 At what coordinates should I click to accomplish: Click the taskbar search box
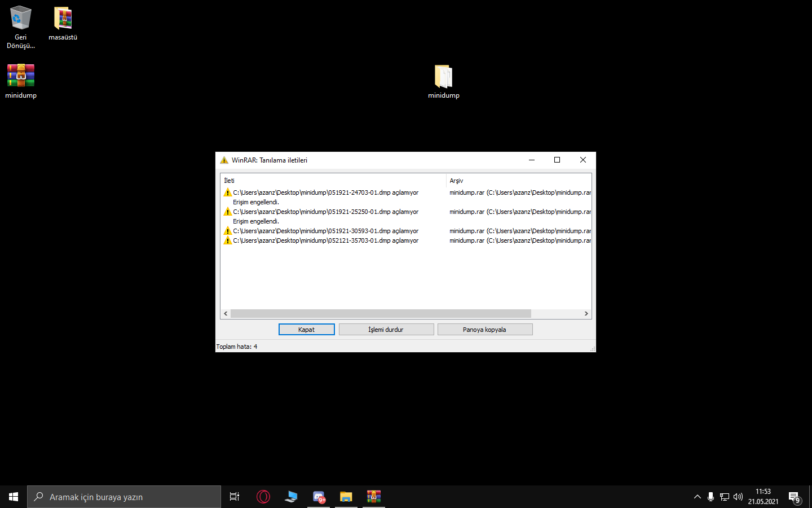[124, 497]
